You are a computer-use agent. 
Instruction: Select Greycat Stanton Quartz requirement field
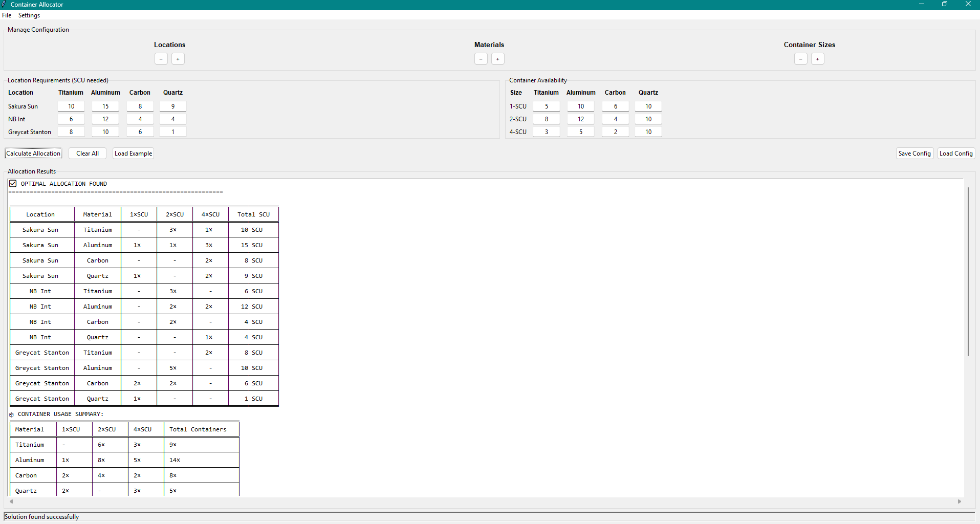coord(173,132)
